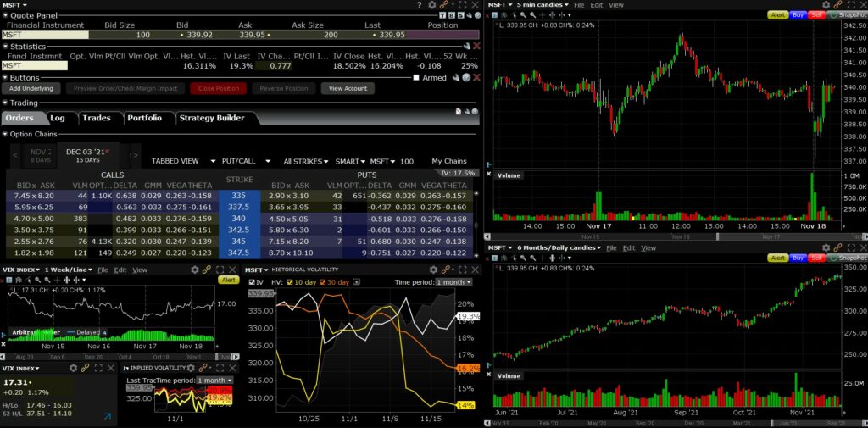Click Snapshot button in 5 min candles chart
868x428 pixels.
tap(847, 15)
